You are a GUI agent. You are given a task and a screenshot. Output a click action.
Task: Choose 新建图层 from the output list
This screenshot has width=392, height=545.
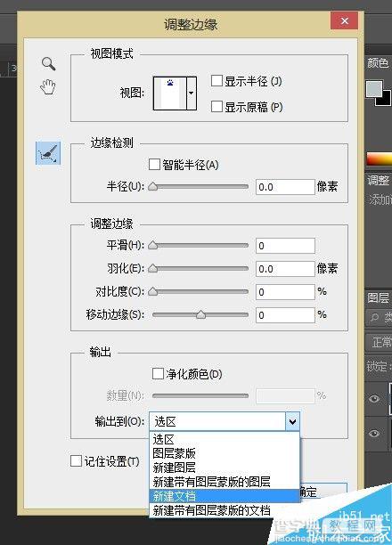[x=225, y=468]
